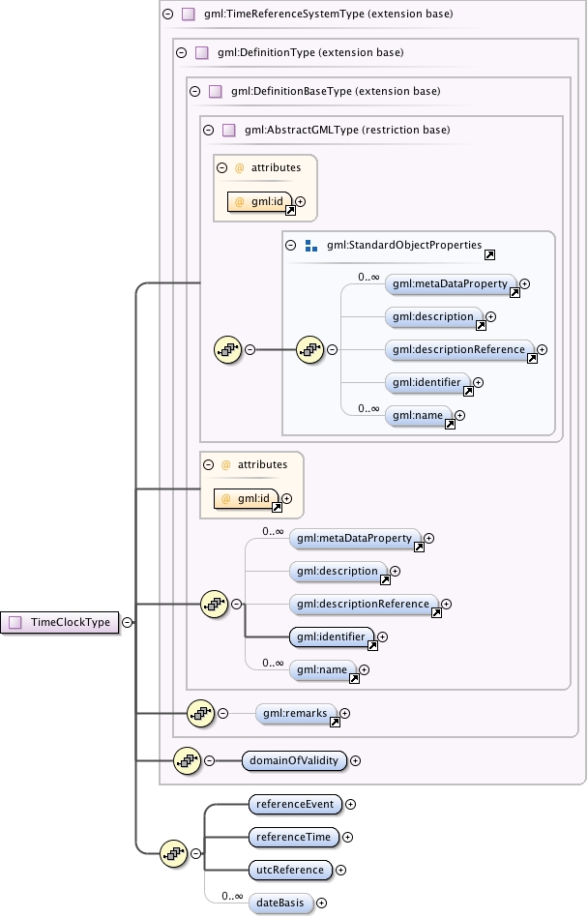This screenshot has width=588, height=918.
Task: Click type icon of gml:TimeReferenceSystemType
Action: tap(189, 15)
